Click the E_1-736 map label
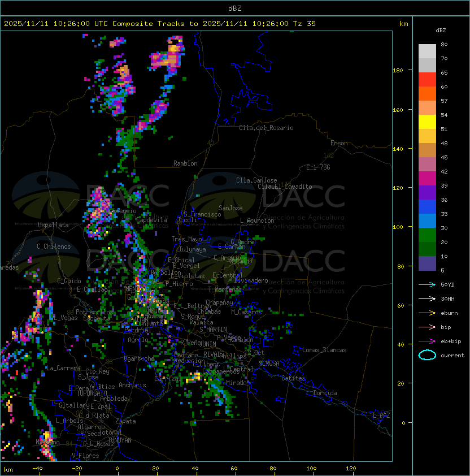Image resolution: width=470 pixels, height=476 pixels. [x=318, y=167]
